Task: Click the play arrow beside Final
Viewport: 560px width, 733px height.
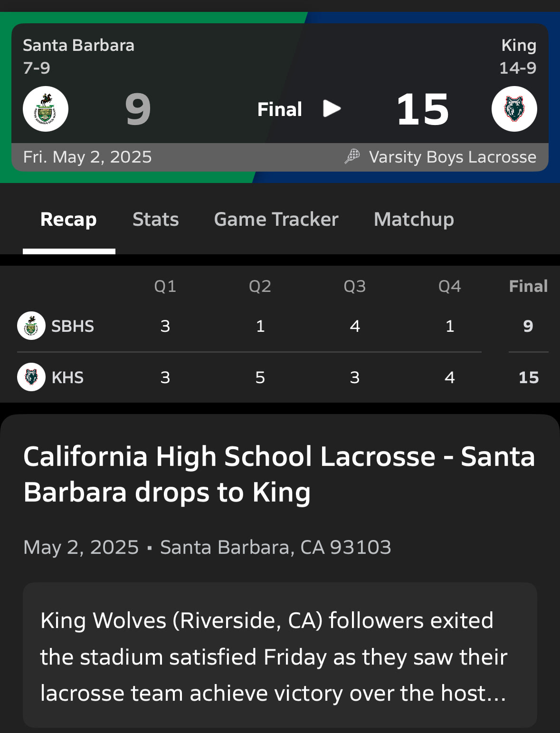Action: [332, 109]
